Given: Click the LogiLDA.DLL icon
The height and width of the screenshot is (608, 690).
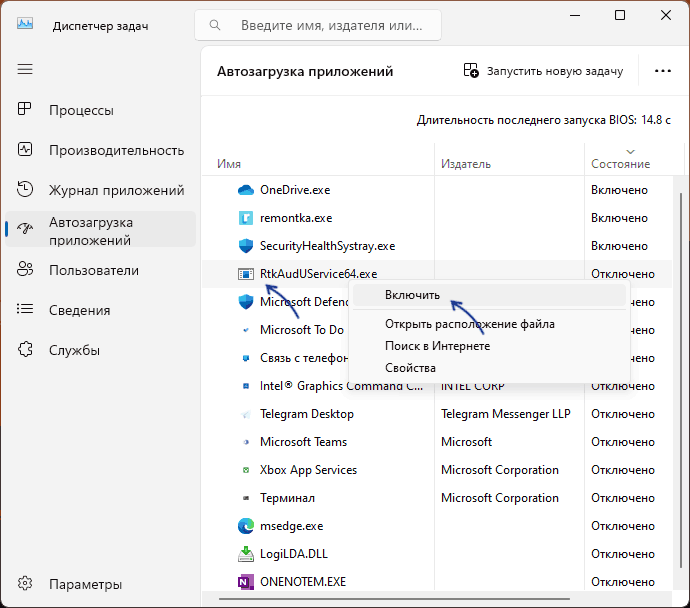Looking at the screenshot, I should click(x=246, y=554).
